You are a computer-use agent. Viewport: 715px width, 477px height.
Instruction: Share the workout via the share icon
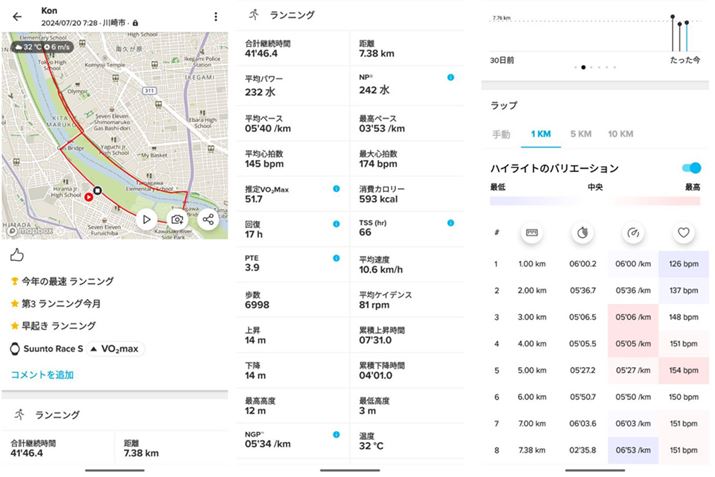tap(208, 219)
